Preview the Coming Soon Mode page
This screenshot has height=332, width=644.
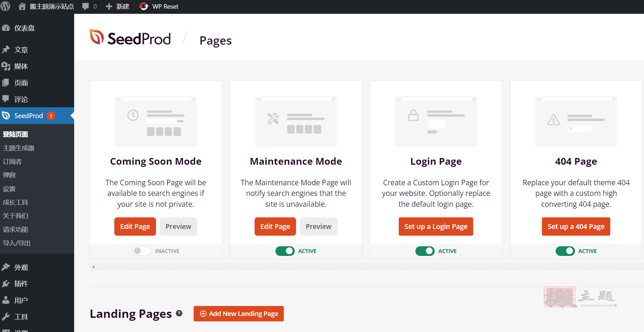(178, 226)
